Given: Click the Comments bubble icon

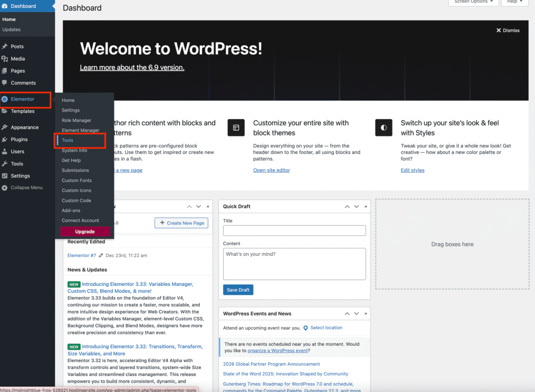Looking at the screenshot, I should pos(5,83).
